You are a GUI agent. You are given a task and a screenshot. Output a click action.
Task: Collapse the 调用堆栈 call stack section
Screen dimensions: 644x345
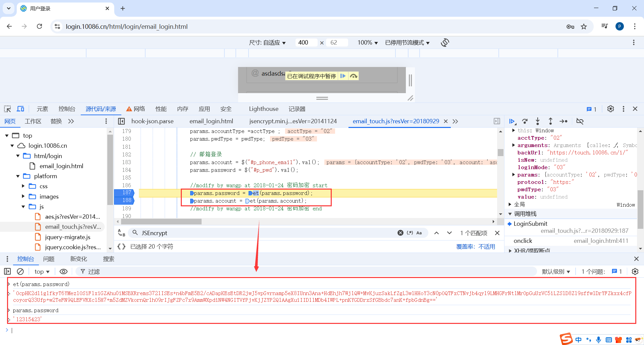(x=510, y=214)
